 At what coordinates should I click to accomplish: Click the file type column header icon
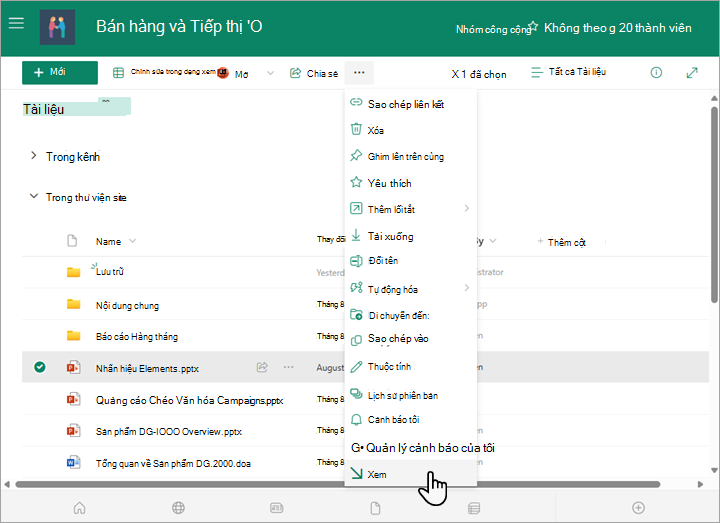click(x=72, y=241)
